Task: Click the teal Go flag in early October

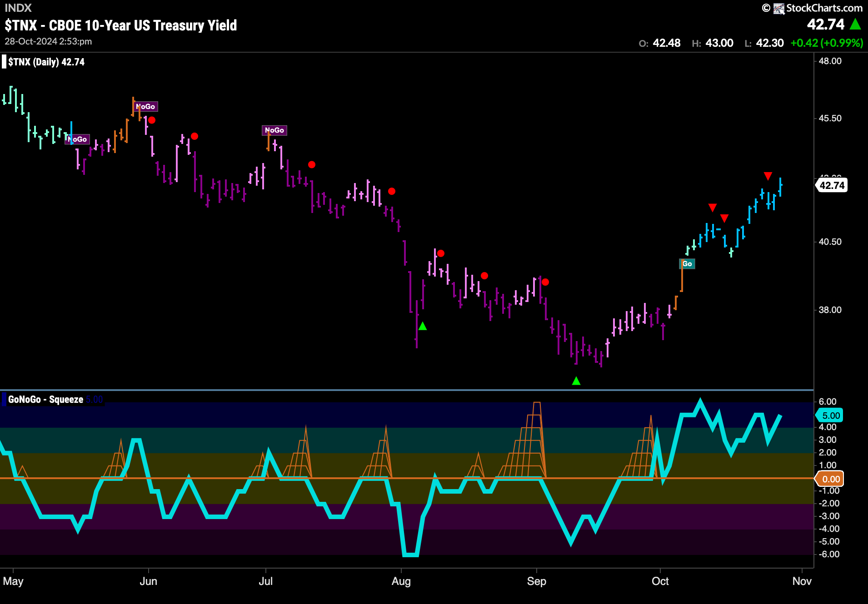Action: click(687, 264)
